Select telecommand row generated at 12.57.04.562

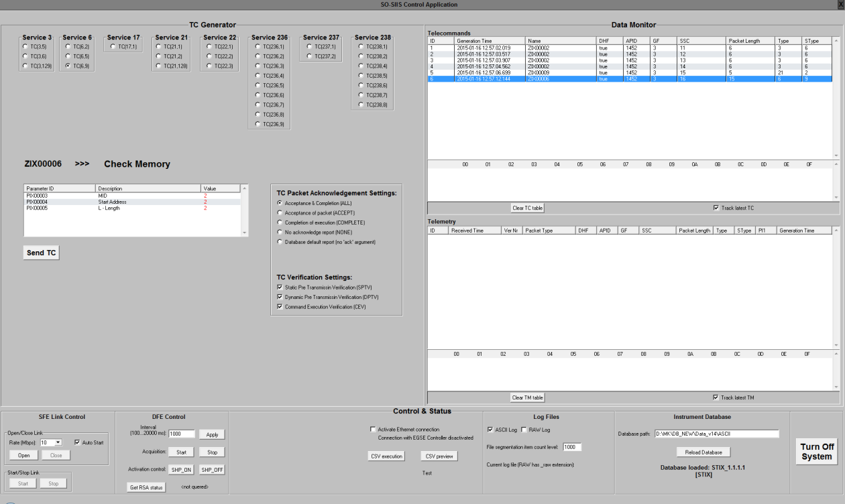click(x=630, y=66)
